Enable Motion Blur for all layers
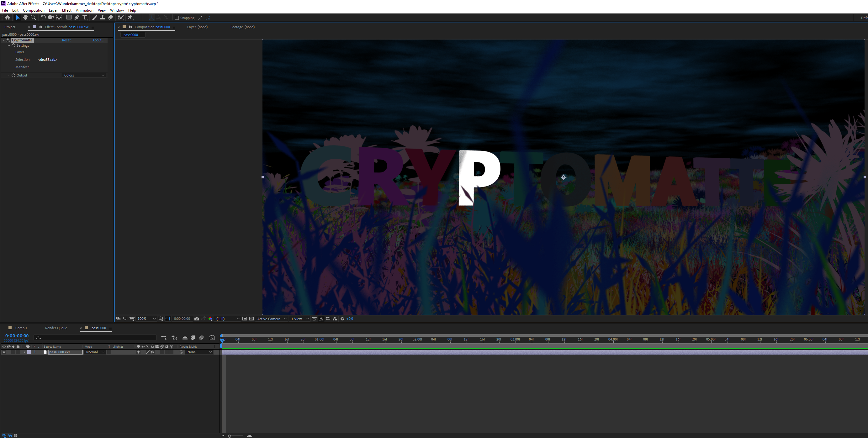This screenshot has height=438, width=868. 201,338
